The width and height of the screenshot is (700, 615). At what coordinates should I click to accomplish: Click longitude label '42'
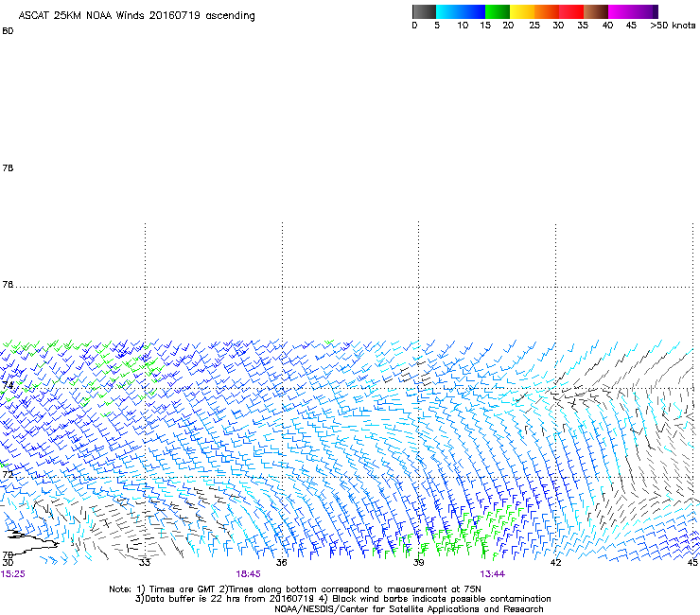pos(555,563)
